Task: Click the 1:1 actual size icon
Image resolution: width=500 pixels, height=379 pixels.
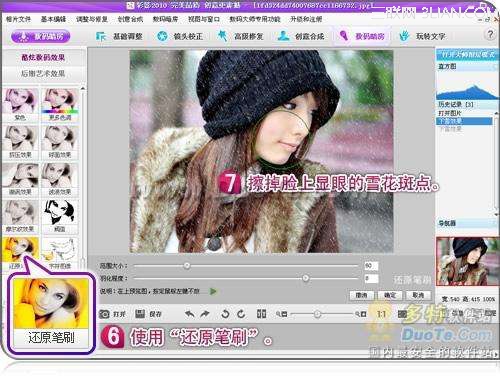Action: point(381,314)
